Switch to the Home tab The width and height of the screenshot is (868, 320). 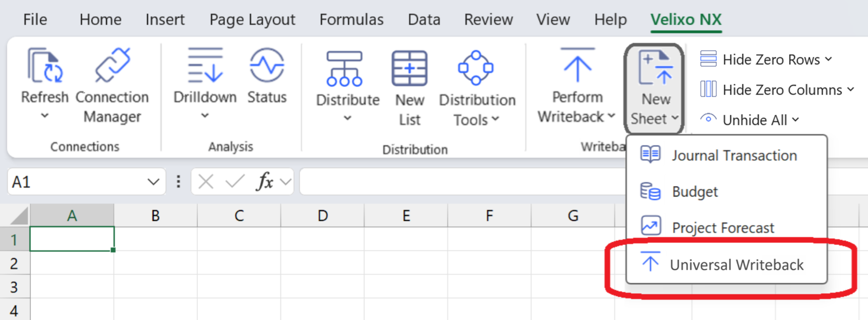pos(101,20)
